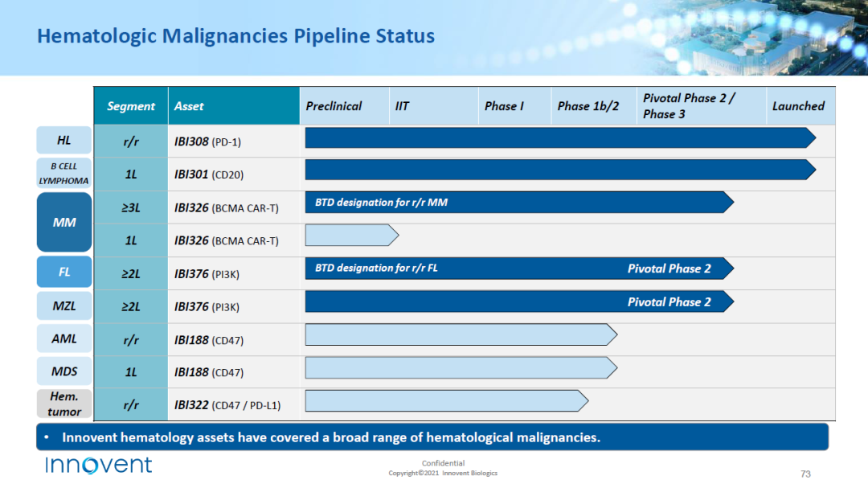Select the "B CELL LYMPHOMA" disease label
Screen dimensions: 868x488
(x=64, y=174)
